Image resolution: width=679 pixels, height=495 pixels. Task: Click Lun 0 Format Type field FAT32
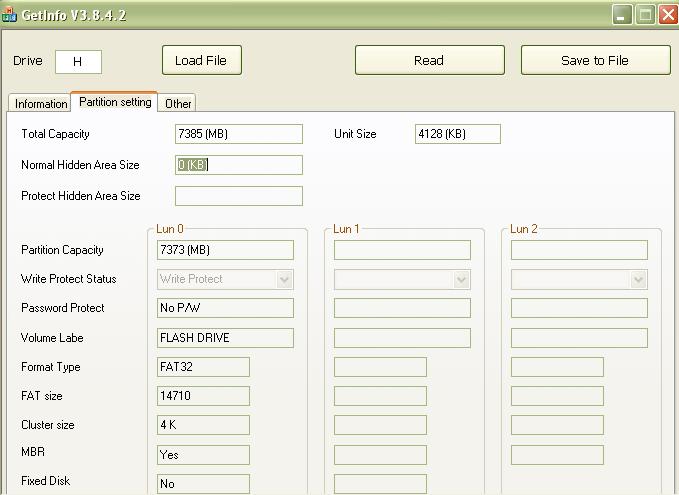coord(203,367)
